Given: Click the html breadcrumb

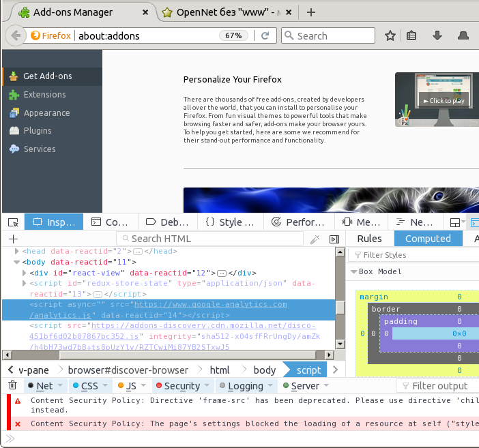Looking at the screenshot, I should tap(219, 370).
